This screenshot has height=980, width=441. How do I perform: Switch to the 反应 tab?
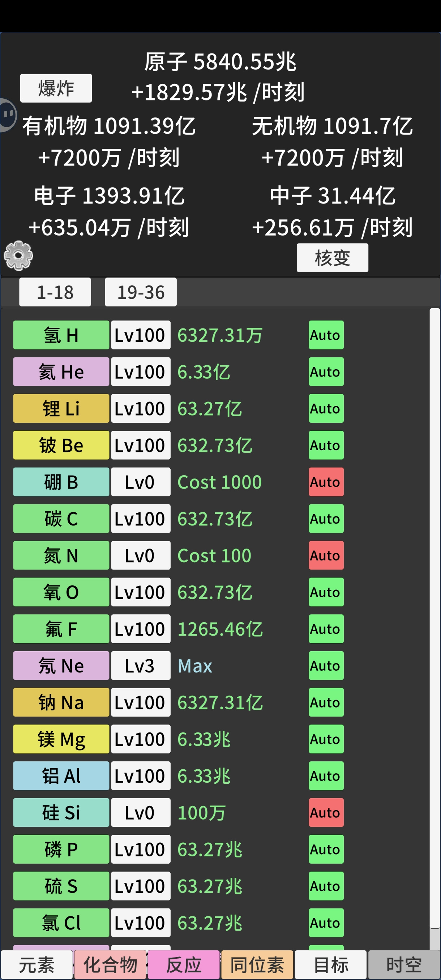(x=184, y=965)
